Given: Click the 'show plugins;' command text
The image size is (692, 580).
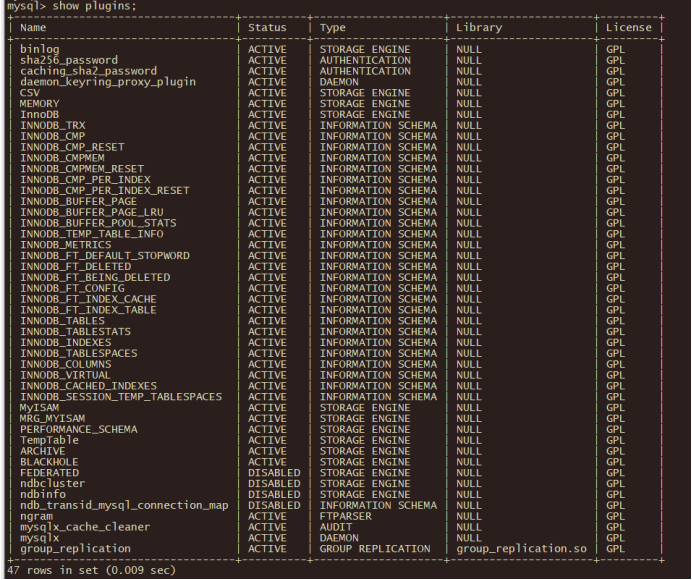Looking at the screenshot, I should point(94,6).
